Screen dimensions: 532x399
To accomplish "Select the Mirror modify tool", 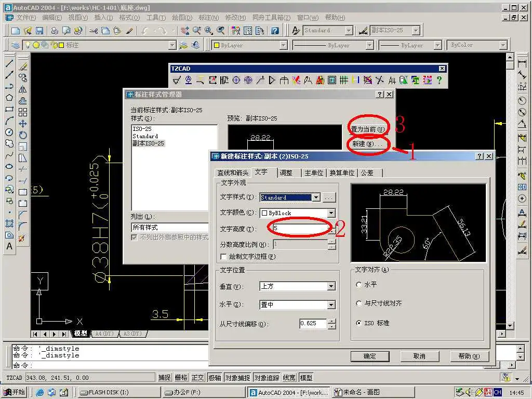I will 23,89.
